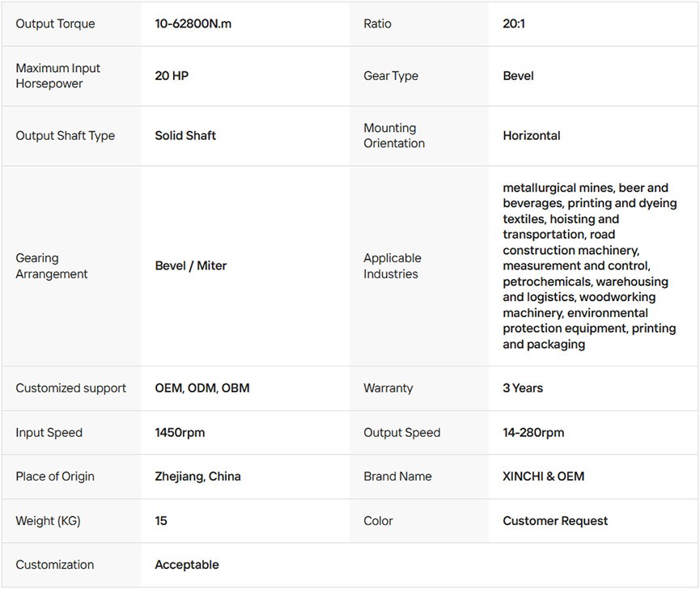Select the 20 HP value
Viewport: 700px width, 589px height.
coord(172,76)
